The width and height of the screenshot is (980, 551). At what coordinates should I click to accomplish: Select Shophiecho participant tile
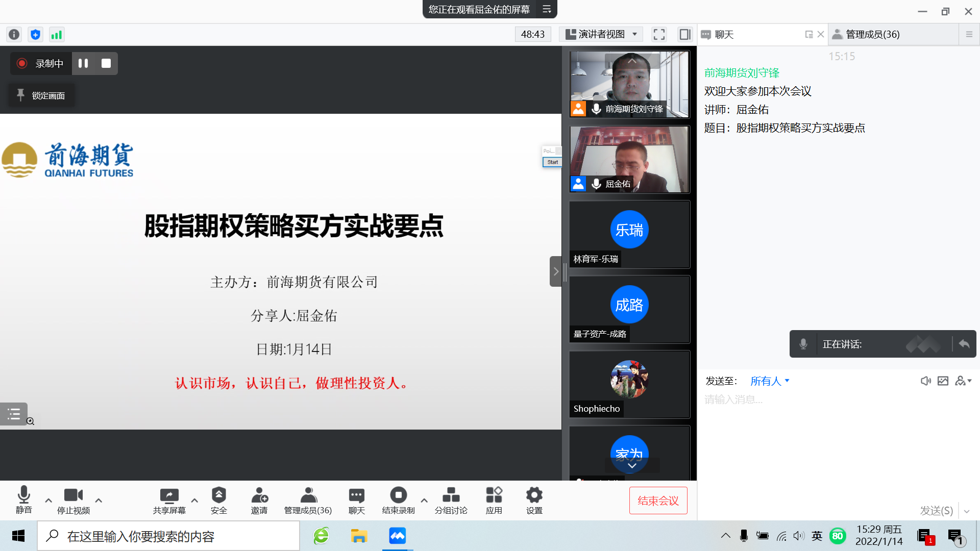(629, 384)
